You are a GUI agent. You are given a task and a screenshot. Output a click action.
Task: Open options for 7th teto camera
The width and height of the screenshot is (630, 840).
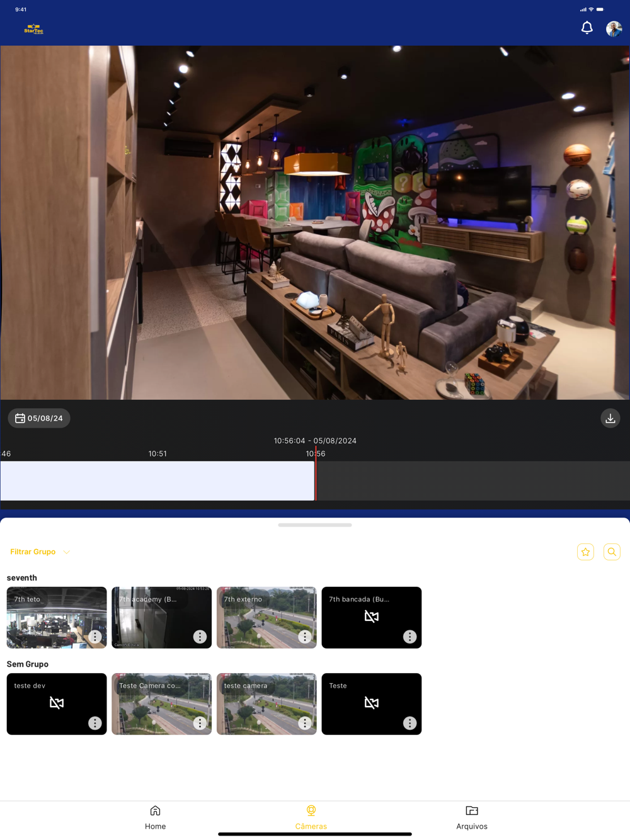pos(94,637)
